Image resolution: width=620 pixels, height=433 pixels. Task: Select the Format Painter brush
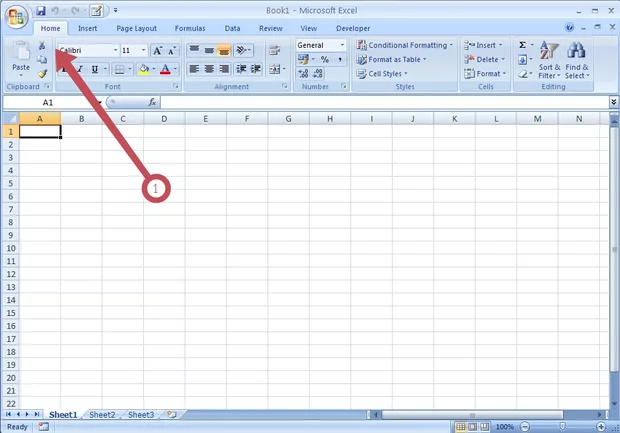pyautogui.click(x=42, y=74)
